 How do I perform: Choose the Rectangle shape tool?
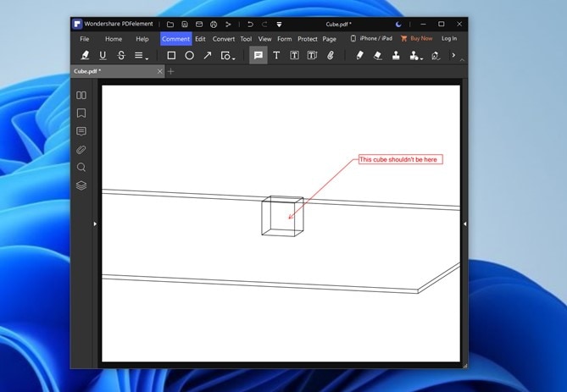(171, 55)
